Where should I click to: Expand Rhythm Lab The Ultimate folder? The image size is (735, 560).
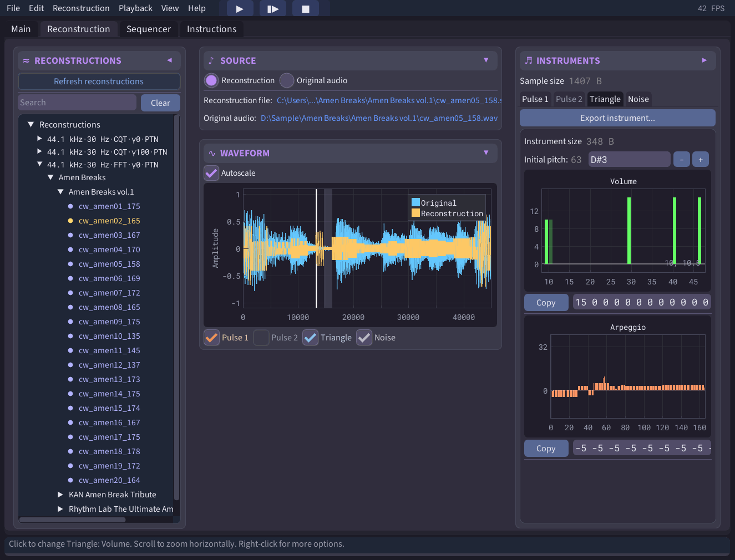(x=60, y=509)
